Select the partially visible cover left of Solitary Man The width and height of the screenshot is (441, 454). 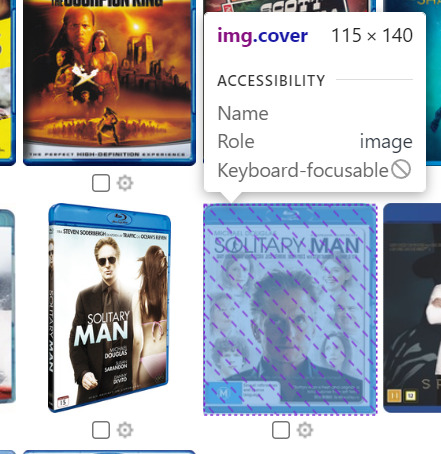click(7, 307)
